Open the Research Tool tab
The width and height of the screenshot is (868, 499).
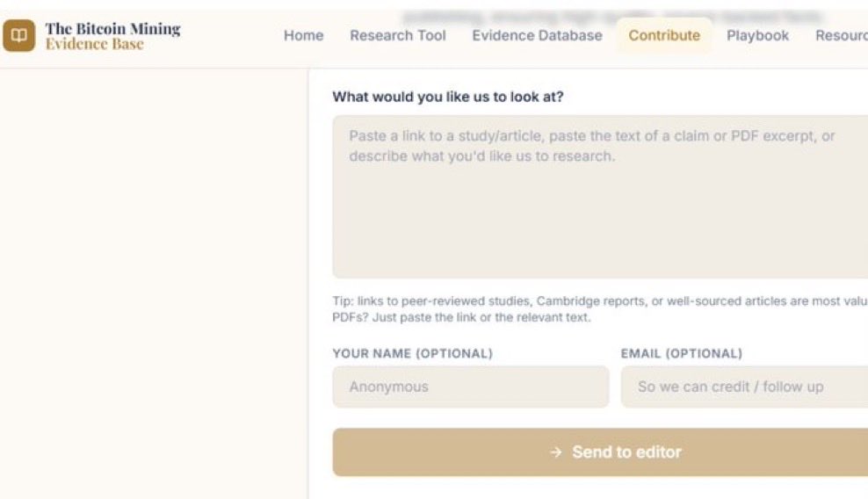coord(397,35)
